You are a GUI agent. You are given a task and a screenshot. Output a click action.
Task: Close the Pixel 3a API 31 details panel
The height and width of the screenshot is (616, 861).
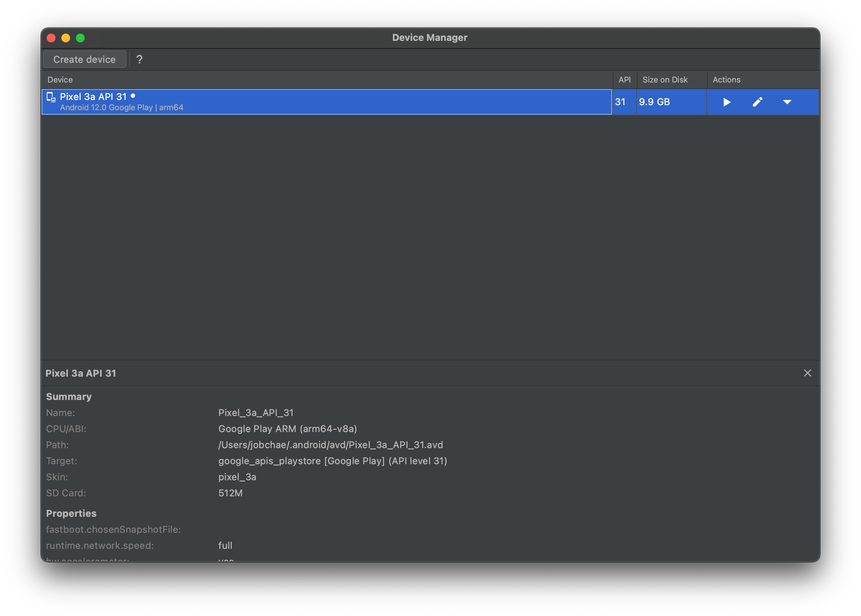pyautogui.click(x=807, y=373)
